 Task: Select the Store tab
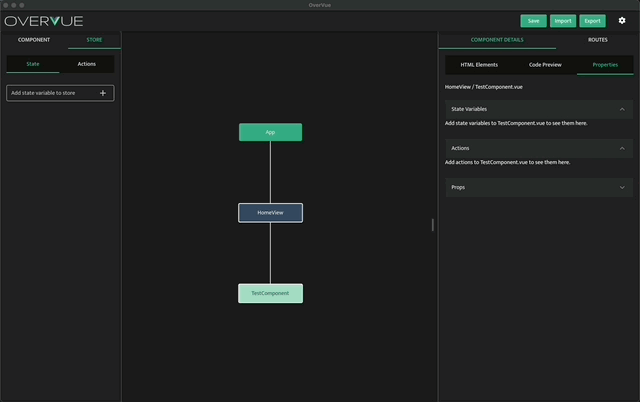click(94, 40)
